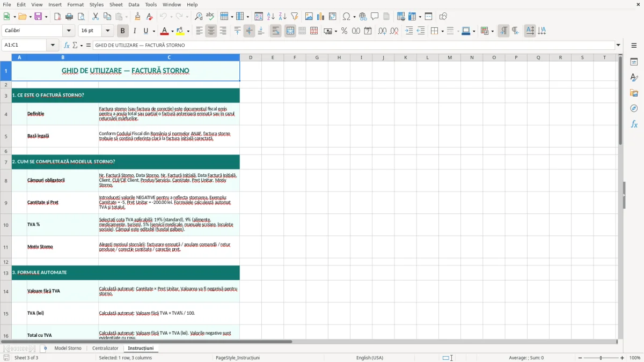Open Find & Replace tool
This screenshot has height=362, width=644.
[199, 17]
